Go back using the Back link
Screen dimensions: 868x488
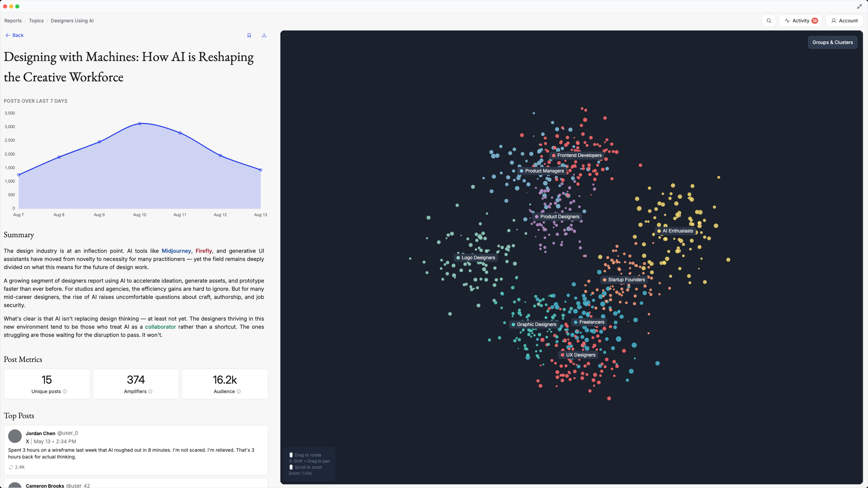point(15,35)
